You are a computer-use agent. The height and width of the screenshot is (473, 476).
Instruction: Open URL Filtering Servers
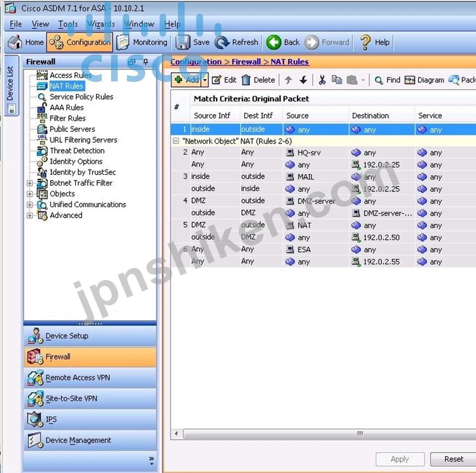coord(84,140)
